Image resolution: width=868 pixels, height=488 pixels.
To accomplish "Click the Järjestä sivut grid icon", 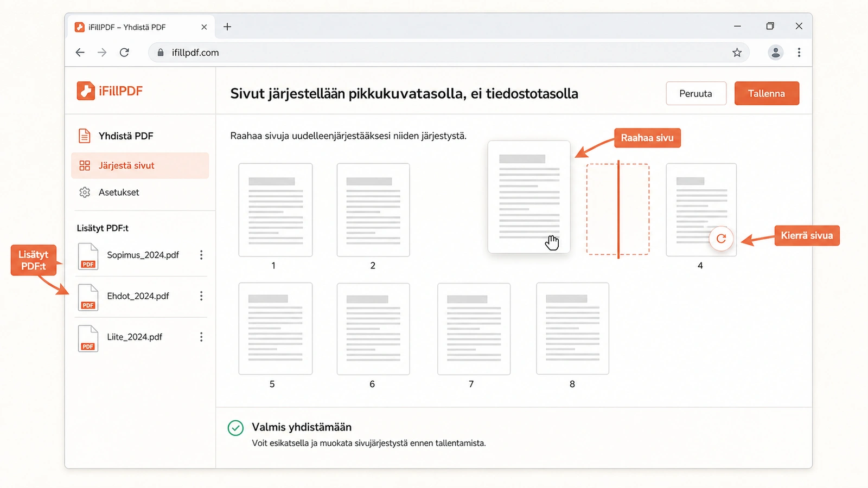I will point(85,165).
